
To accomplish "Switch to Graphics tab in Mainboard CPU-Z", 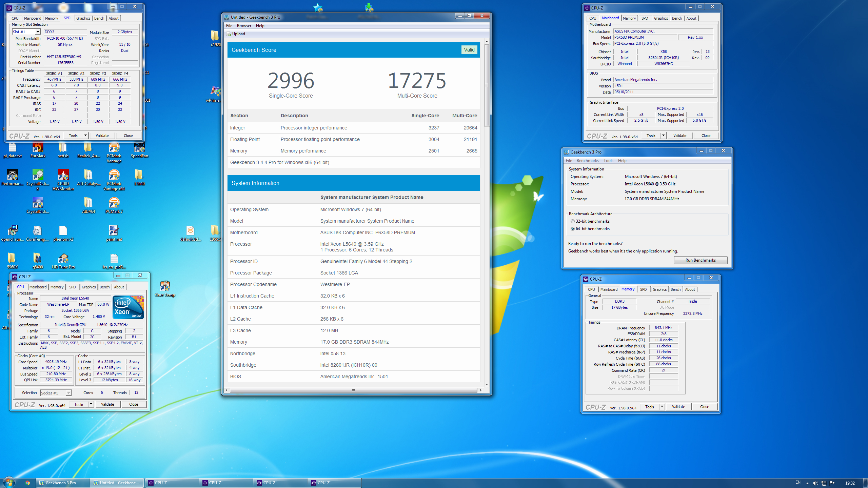I will pos(661,18).
